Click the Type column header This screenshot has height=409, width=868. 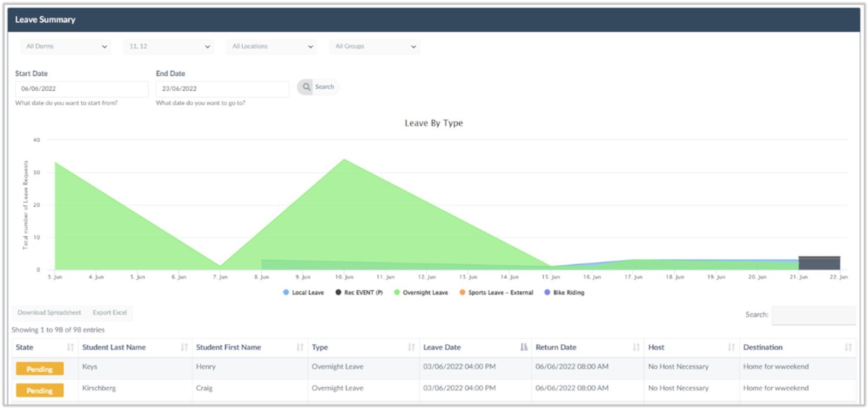pos(364,347)
